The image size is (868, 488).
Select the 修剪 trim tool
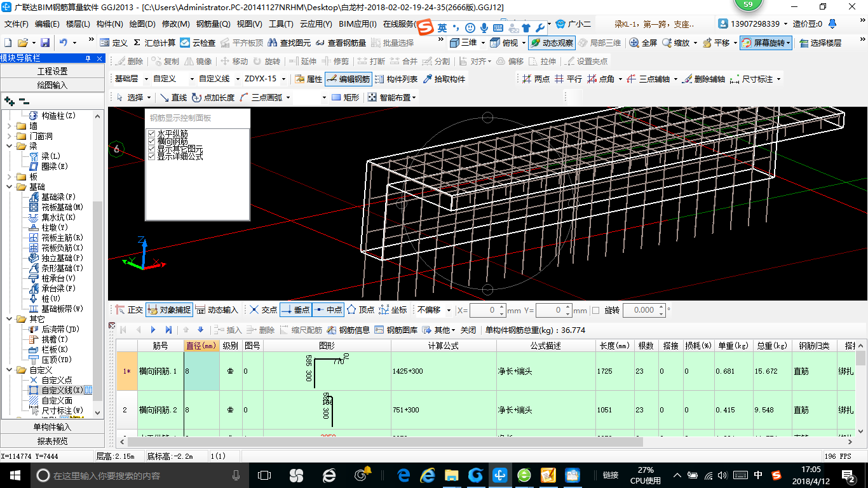[x=335, y=61]
